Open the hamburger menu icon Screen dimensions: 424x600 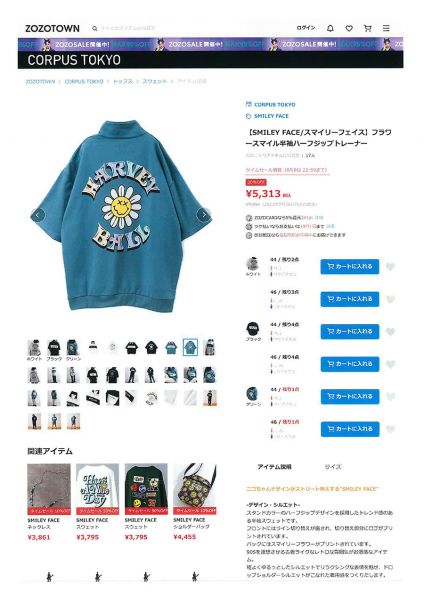click(386, 28)
